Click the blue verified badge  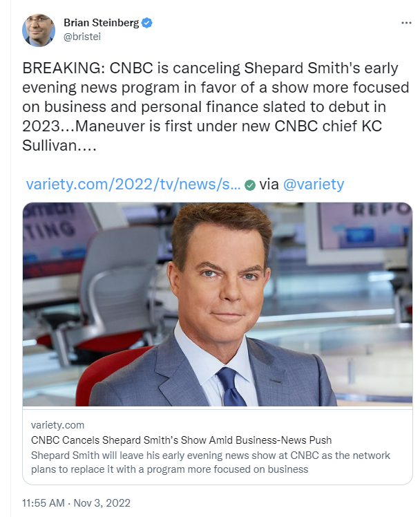pos(147,23)
